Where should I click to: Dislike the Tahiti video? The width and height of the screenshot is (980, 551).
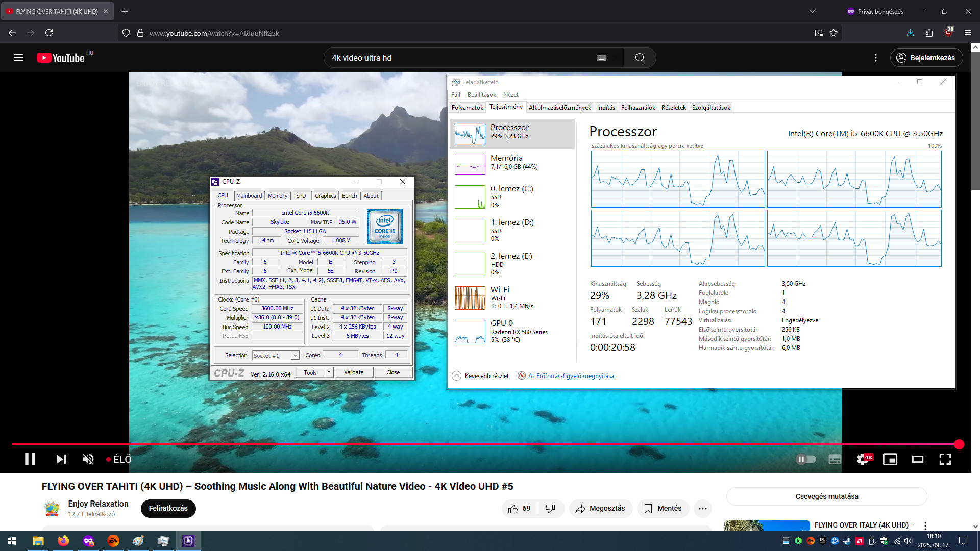point(550,508)
